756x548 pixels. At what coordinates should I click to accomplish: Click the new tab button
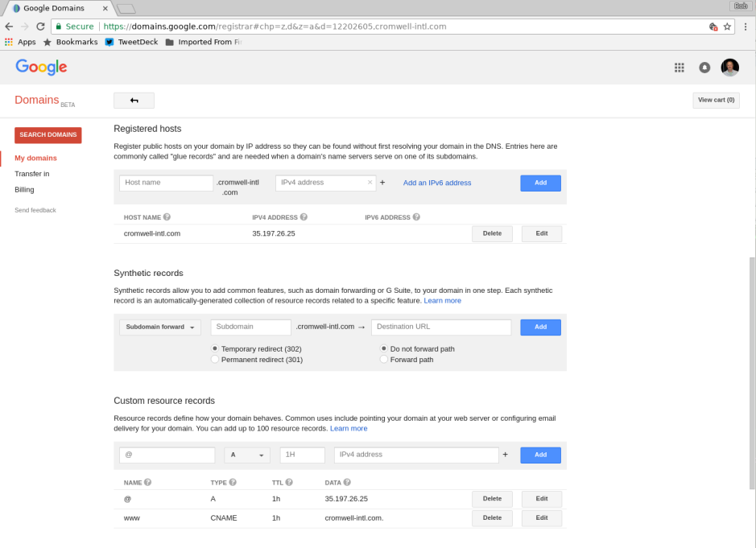coord(126,9)
